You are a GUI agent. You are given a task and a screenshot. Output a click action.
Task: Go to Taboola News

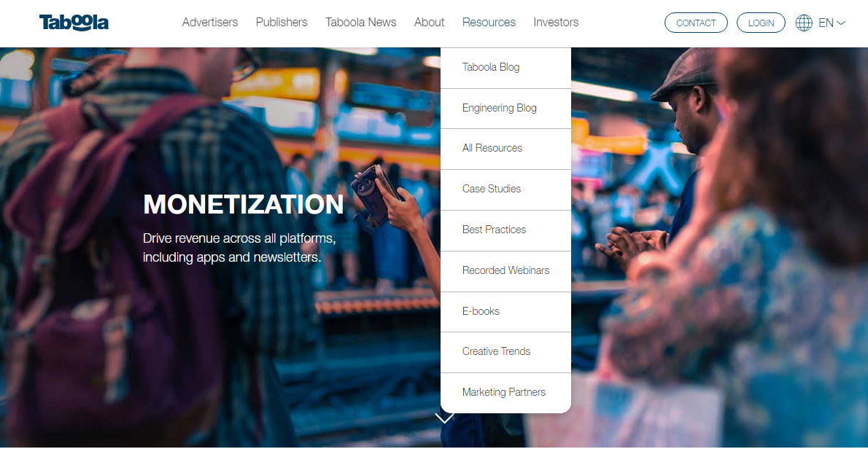361,22
